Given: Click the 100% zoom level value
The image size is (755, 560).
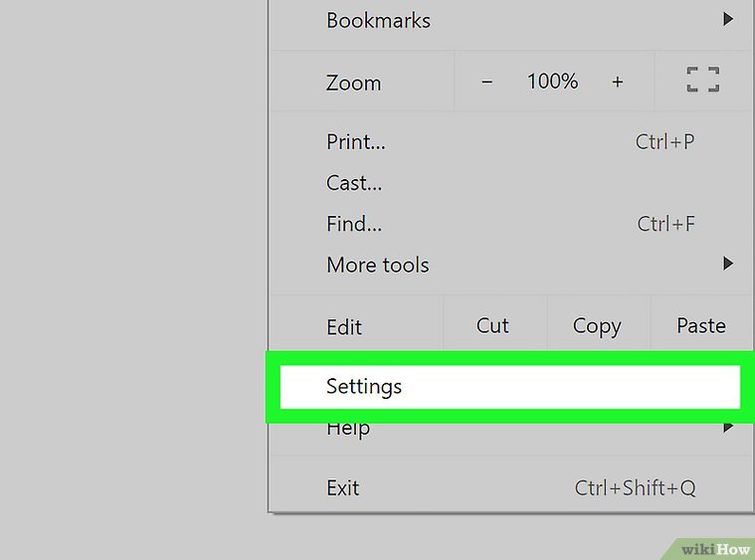Looking at the screenshot, I should coord(552,82).
